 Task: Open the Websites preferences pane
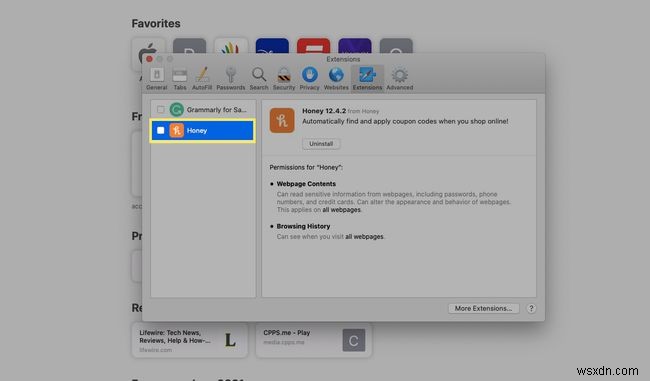336,79
